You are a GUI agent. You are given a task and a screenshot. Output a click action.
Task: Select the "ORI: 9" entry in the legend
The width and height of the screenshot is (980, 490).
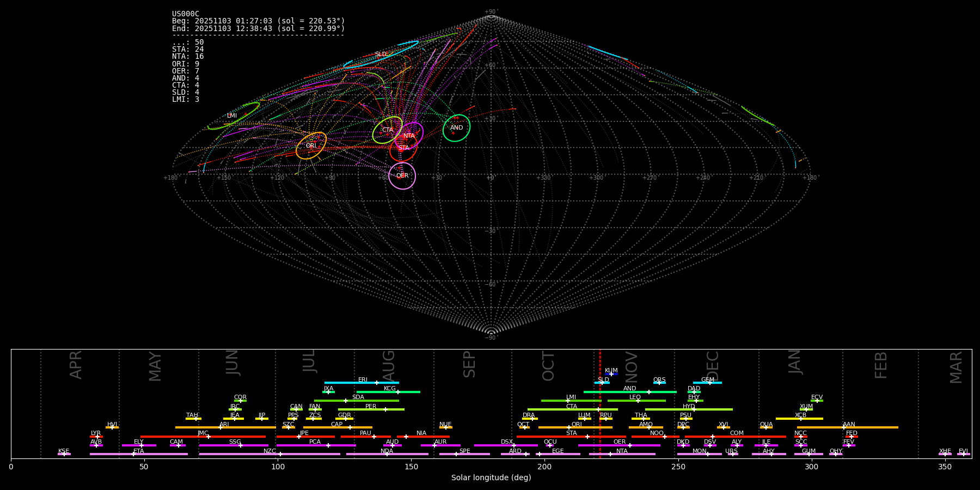point(186,64)
